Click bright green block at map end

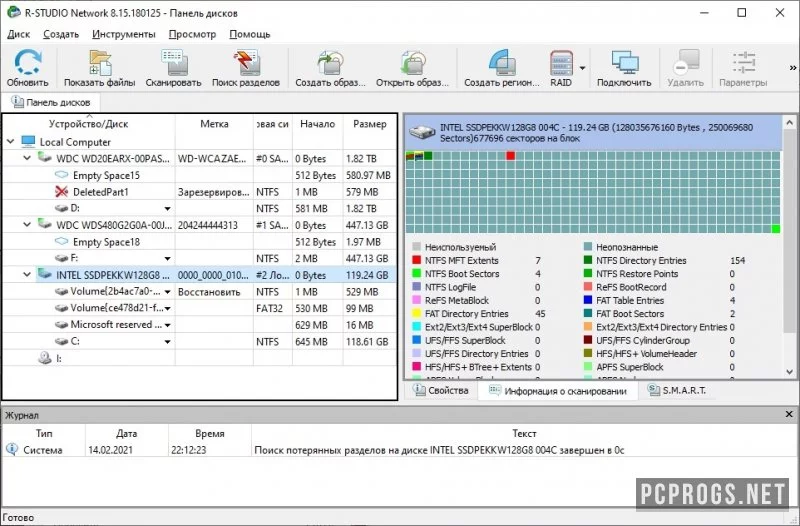click(x=776, y=229)
